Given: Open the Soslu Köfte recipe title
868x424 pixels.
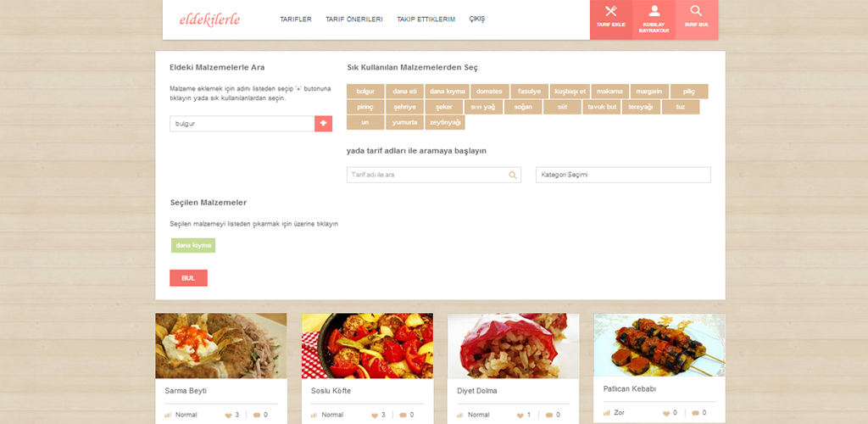Looking at the screenshot, I should coord(331,391).
